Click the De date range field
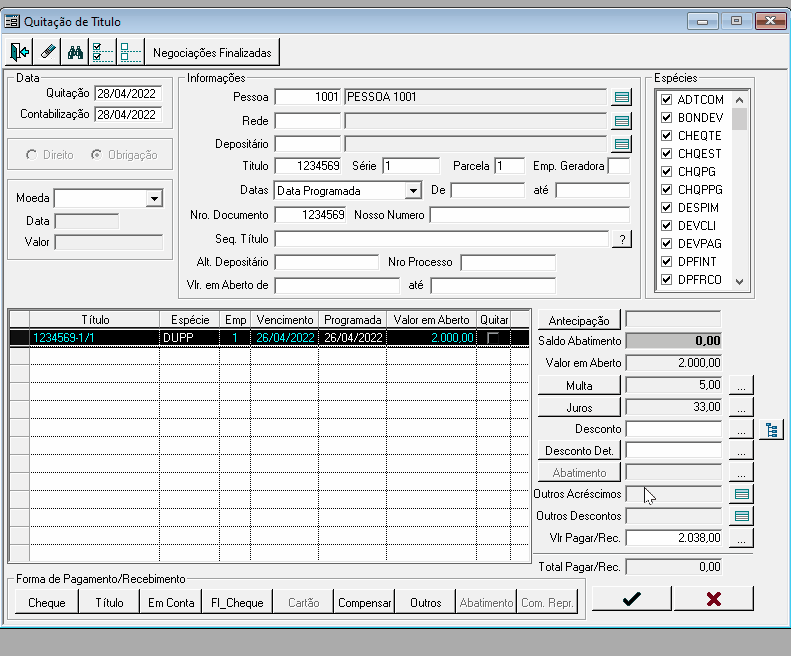Viewport: 791px width, 656px height. 487,191
